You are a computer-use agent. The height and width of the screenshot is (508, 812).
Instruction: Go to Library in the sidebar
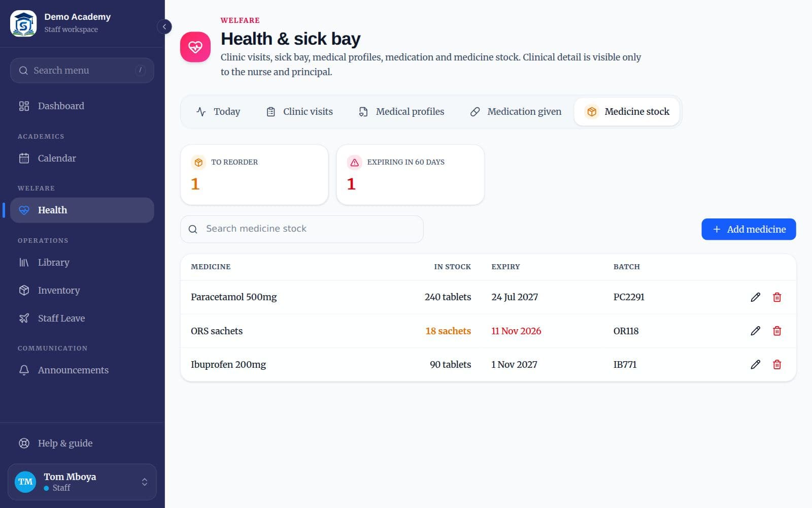pyautogui.click(x=82, y=263)
